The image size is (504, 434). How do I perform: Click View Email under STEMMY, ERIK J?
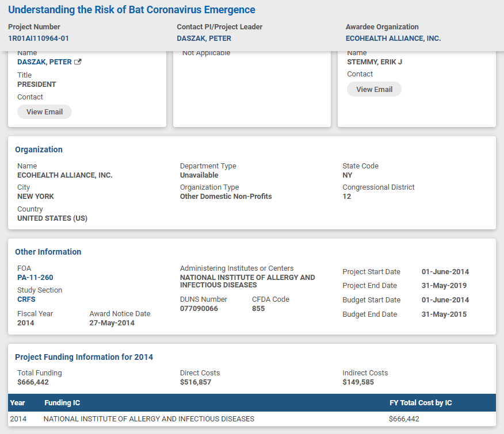tap(374, 89)
